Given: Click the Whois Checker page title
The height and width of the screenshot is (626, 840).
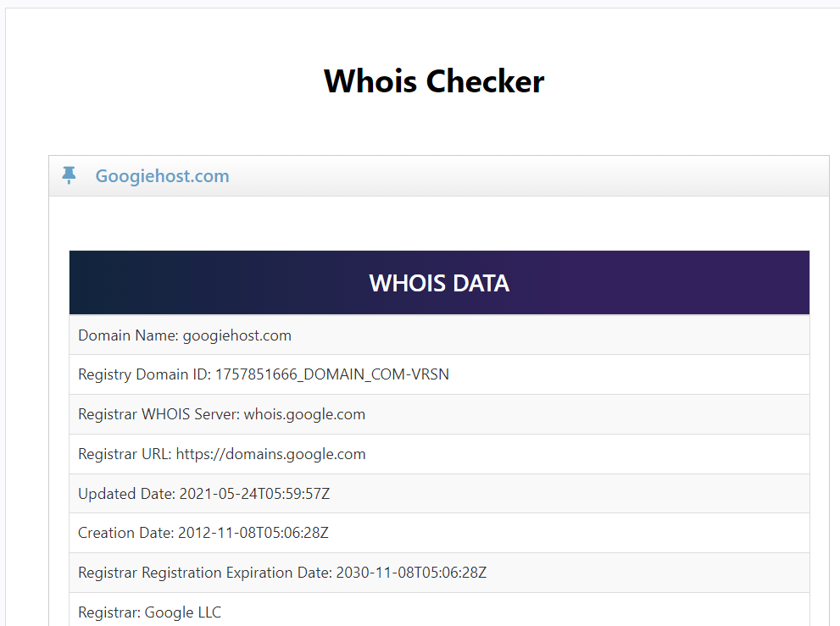Looking at the screenshot, I should coord(433,80).
